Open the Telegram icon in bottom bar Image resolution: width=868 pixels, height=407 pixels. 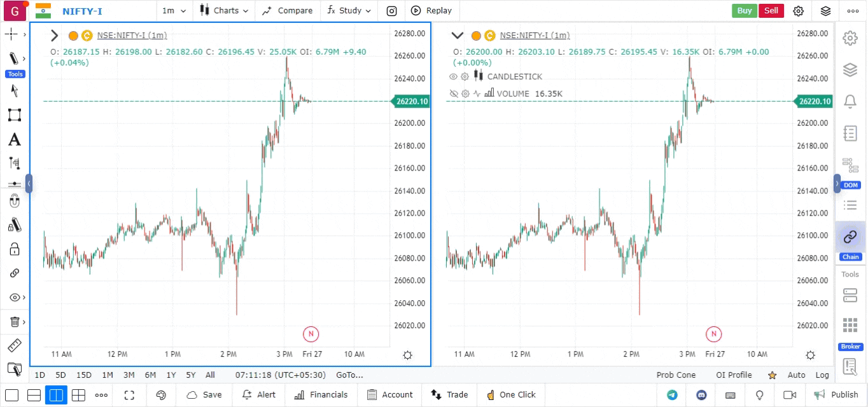672,395
